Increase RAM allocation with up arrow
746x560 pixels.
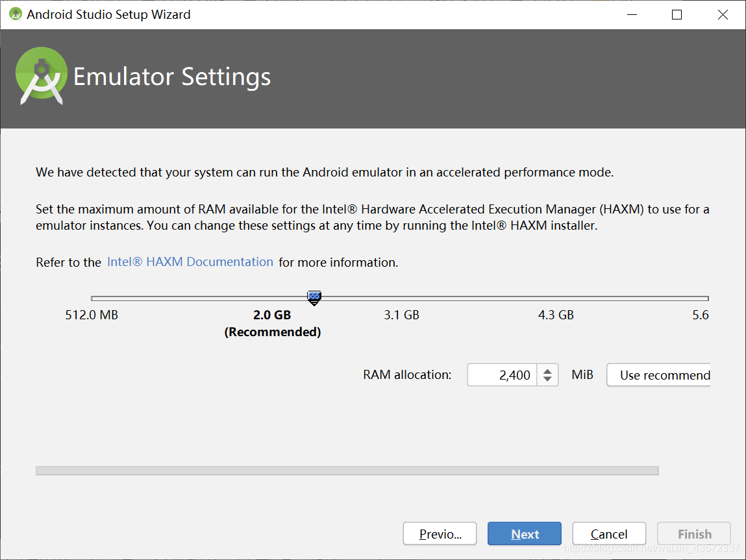tap(547, 371)
